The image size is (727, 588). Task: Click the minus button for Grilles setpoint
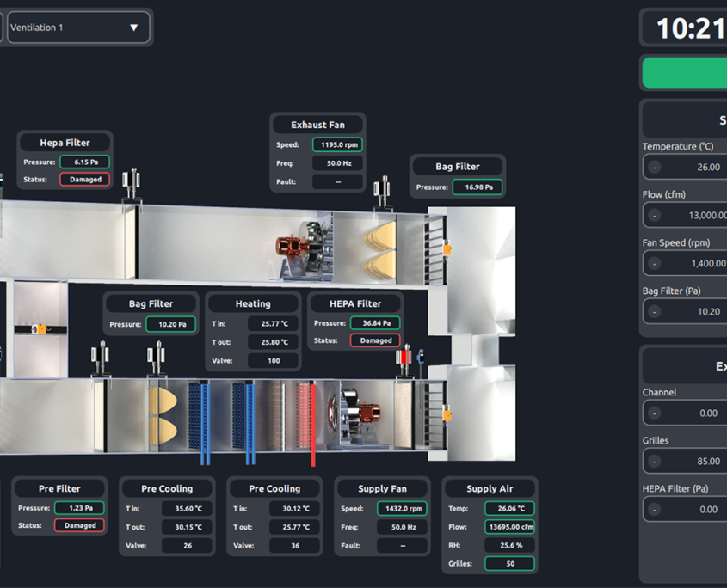[x=655, y=462]
